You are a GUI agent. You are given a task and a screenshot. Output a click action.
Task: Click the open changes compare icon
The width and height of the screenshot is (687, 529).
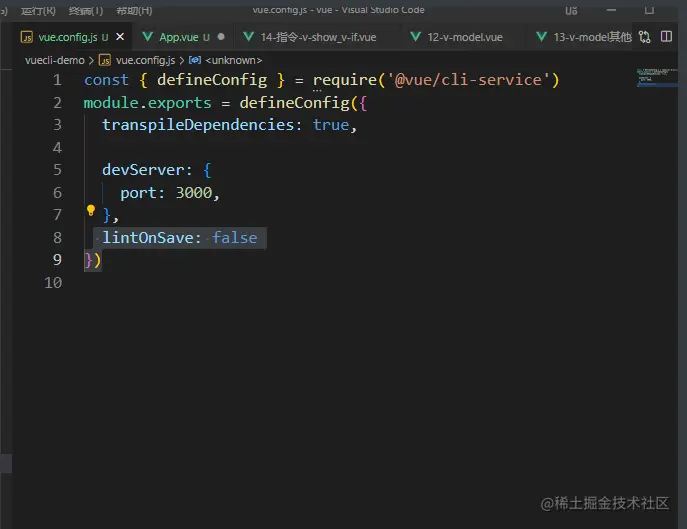[x=645, y=37]
